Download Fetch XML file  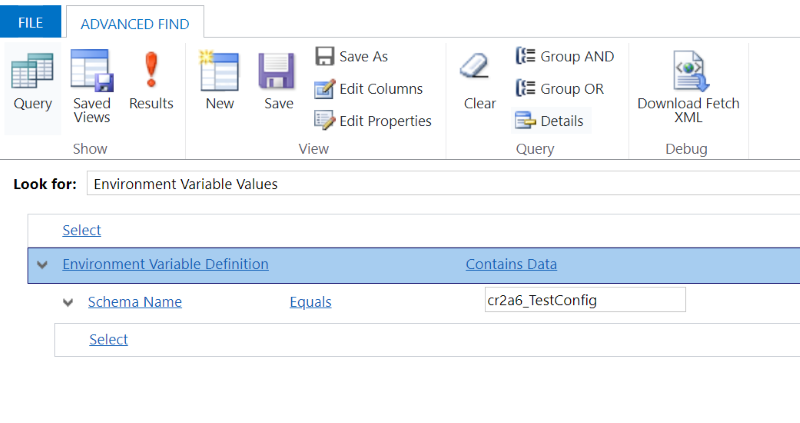point(688,87)
